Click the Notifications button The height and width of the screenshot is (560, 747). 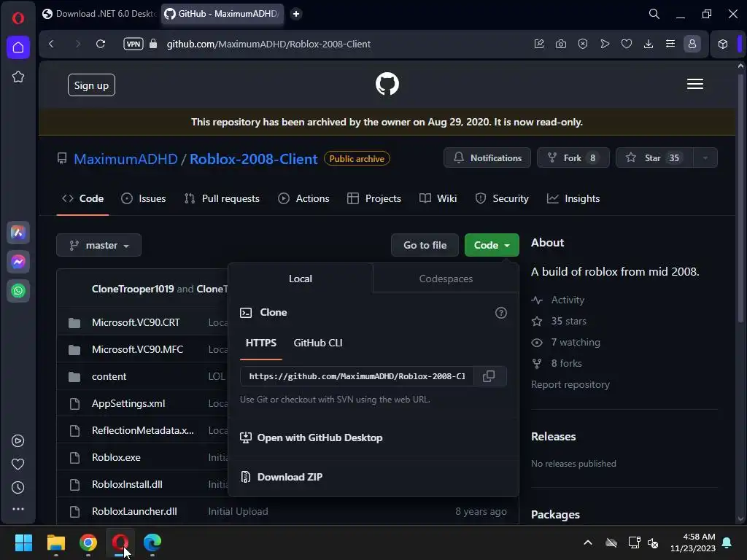click(487, 157)
